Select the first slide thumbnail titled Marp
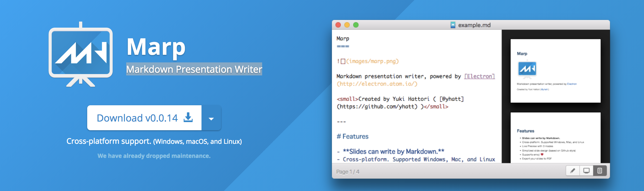The height and width of the screenshot is (191, 644). point(555,71)
